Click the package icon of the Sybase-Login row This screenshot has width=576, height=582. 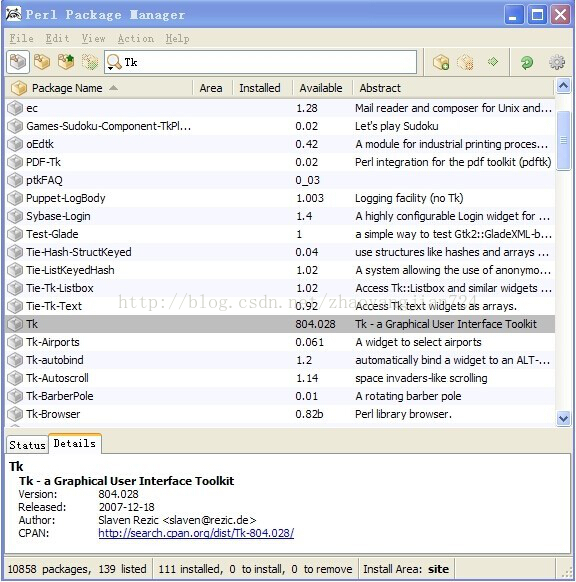(15, 216)
